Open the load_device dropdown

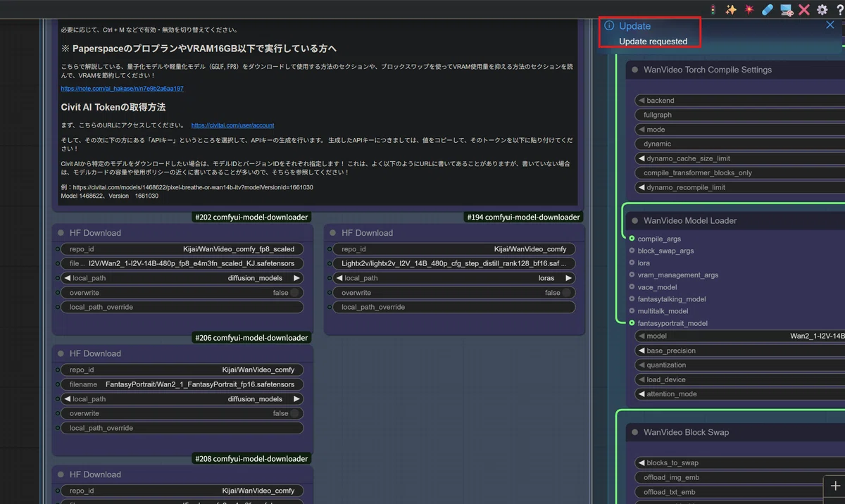739,379
